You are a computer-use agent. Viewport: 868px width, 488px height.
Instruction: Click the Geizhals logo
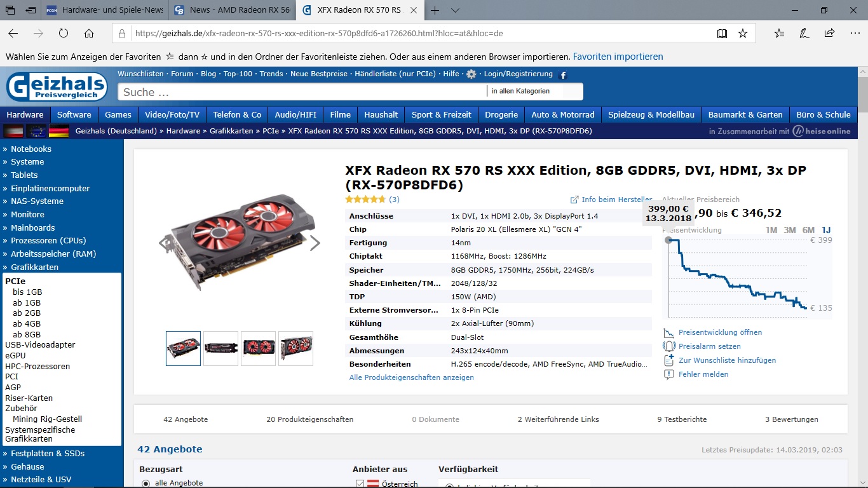click(57, 86)
